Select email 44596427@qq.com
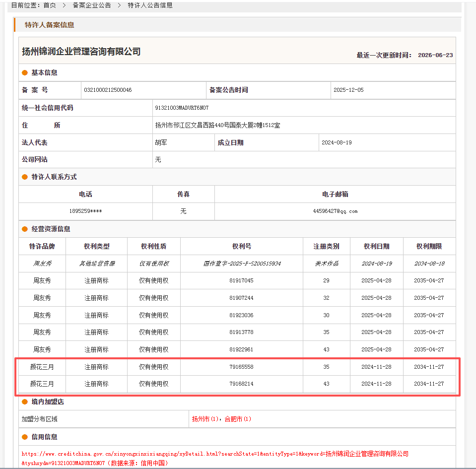 pyautogui.click(x=335, y=211)
